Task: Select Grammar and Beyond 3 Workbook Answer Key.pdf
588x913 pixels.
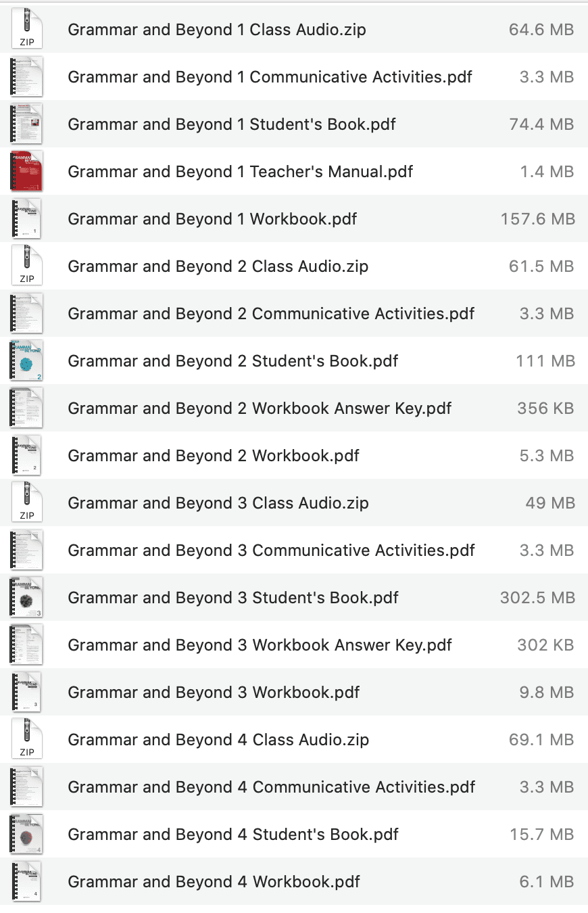Action: (x=260, y=645)
